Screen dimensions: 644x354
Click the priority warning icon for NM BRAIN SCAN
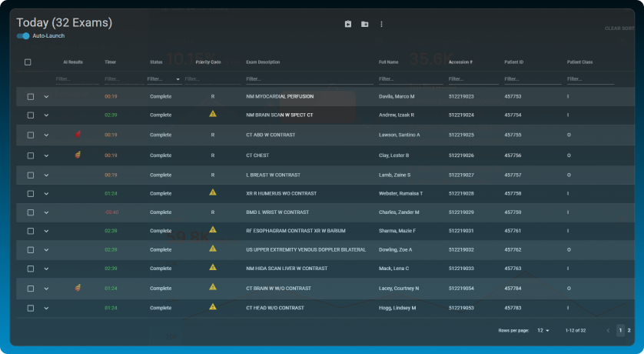(213, 114)
